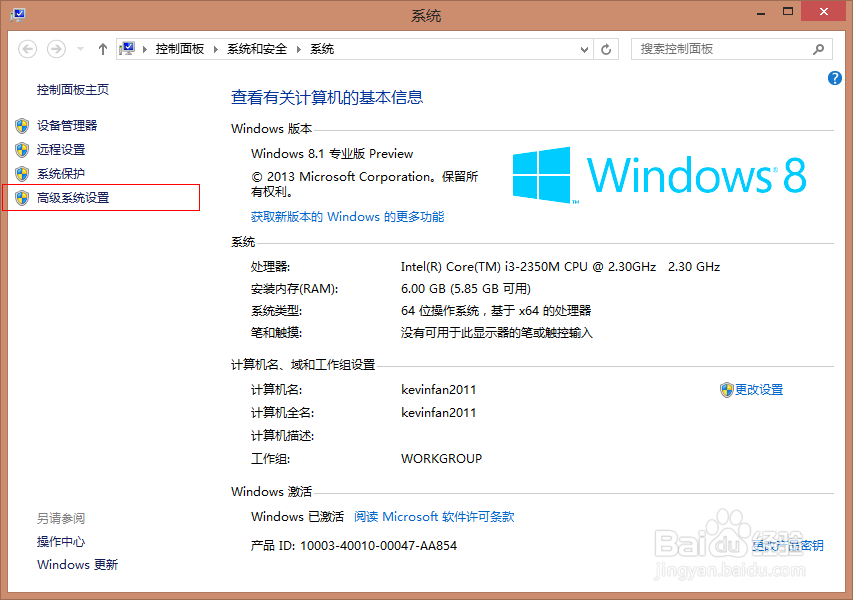853x600 pixels.
Task: Focus the 搜索控制面板 search field
Action: coord(732,49)
